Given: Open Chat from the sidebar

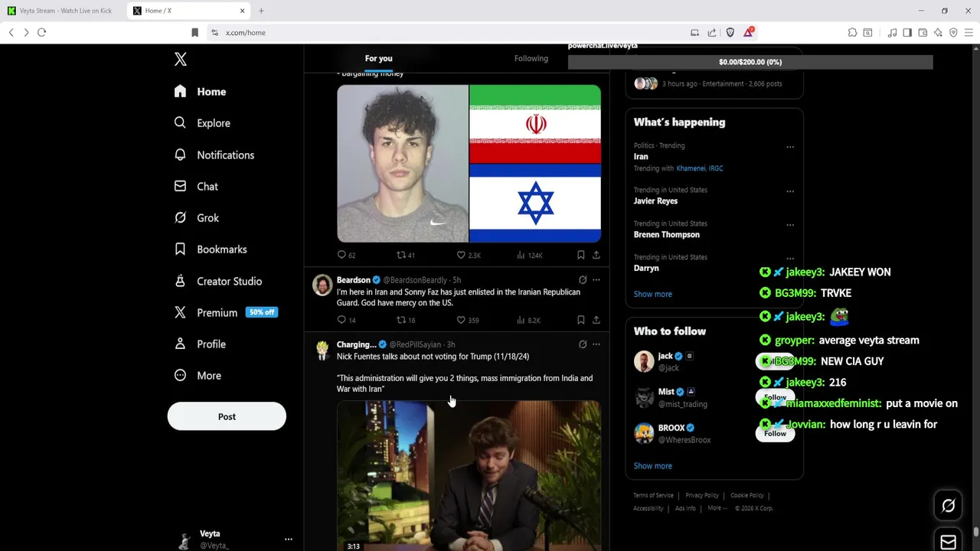Looking at the screenshot, I should 195,186.
